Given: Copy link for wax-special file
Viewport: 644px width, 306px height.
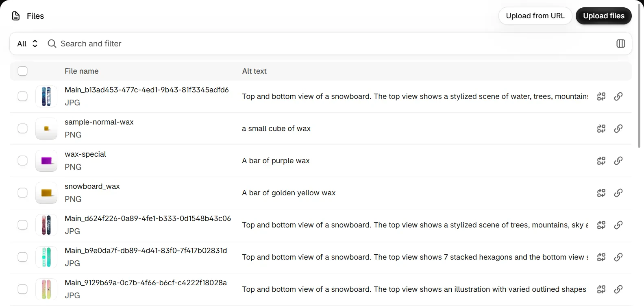Looking at the screenshot, I should (618, 161).
